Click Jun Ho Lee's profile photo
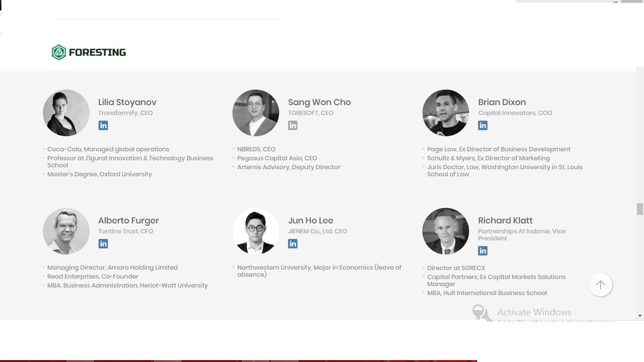Viewport: 644px width, 362px height. click(x=256, y=231)
